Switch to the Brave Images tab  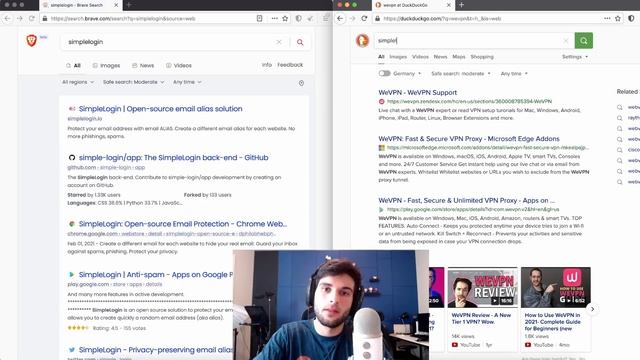pos(106,65)
